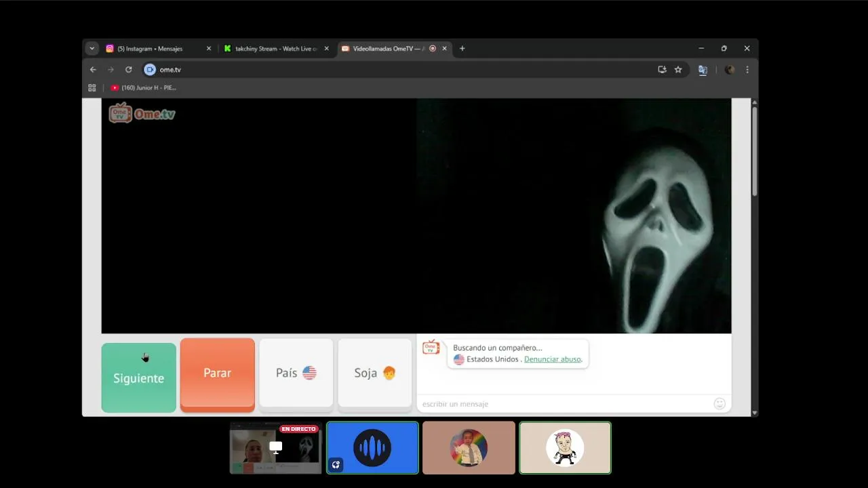Screen dimensions: 868x488
Task: Restore down the browser window
Action: pos(724,49)
